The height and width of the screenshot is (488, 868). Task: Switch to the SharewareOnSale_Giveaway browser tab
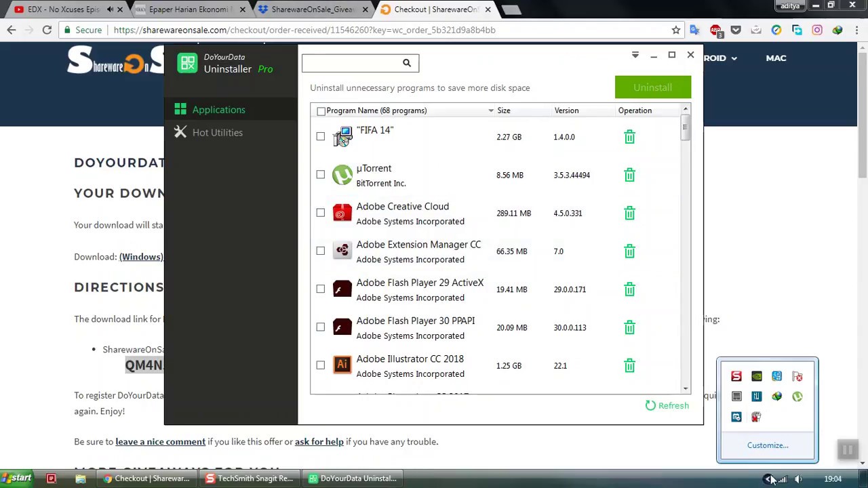[311, 9]
